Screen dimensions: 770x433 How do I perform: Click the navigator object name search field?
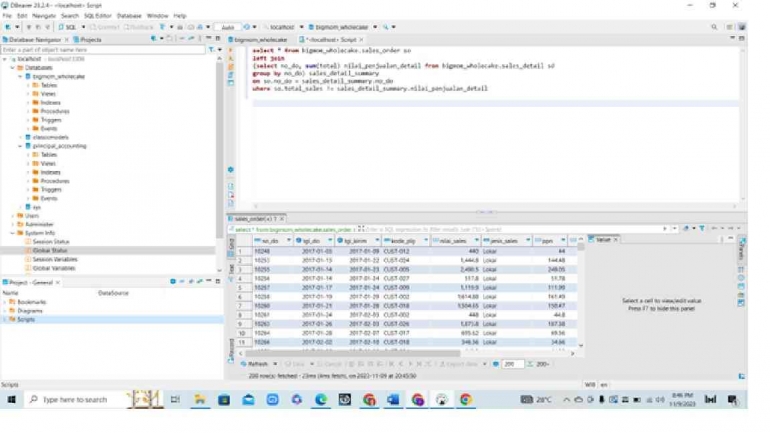pos(103,50)
